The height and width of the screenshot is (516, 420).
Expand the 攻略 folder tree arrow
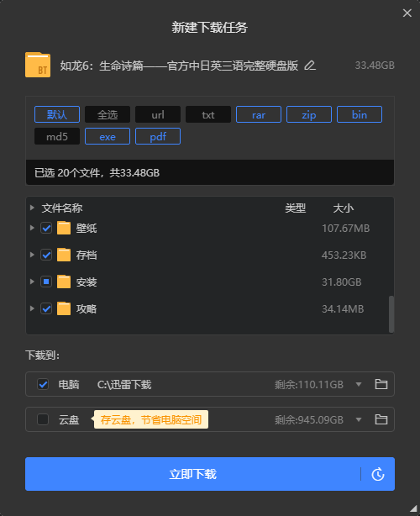32,308
